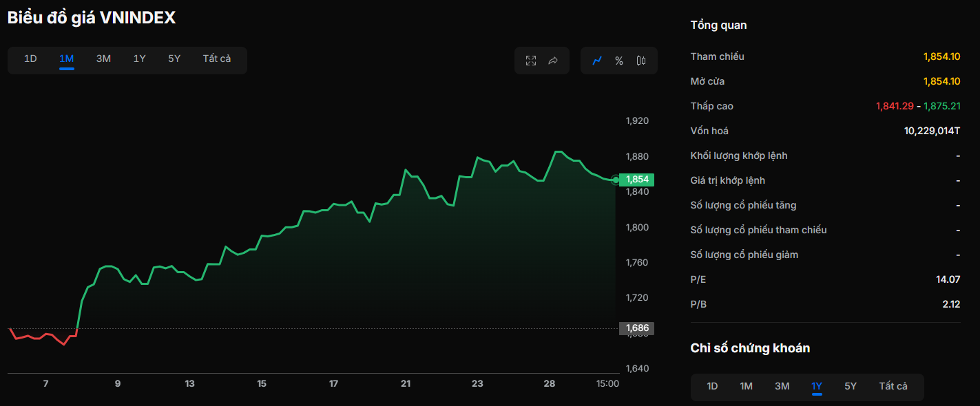Screen dimensions: 980x406
Task: Open the fullscreen chart icon
Action: [531, 61]
